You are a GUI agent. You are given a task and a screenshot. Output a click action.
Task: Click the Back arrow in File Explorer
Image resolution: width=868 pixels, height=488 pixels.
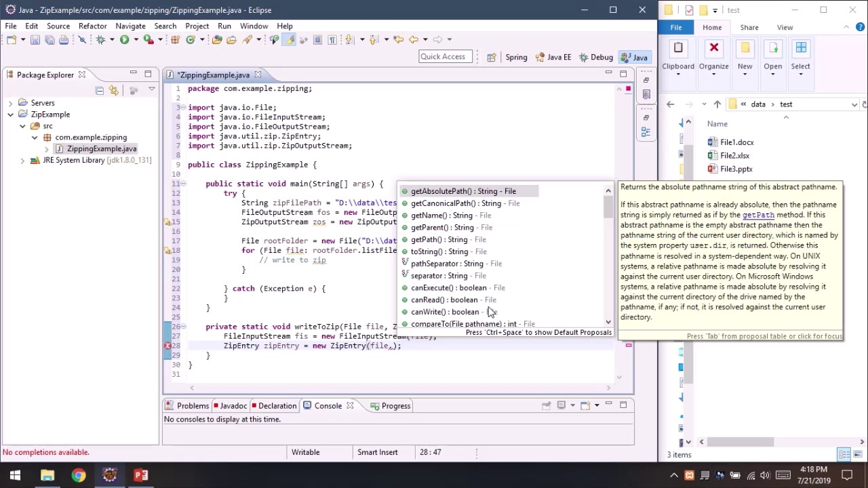pyautogui.click(x=670, y=104)
